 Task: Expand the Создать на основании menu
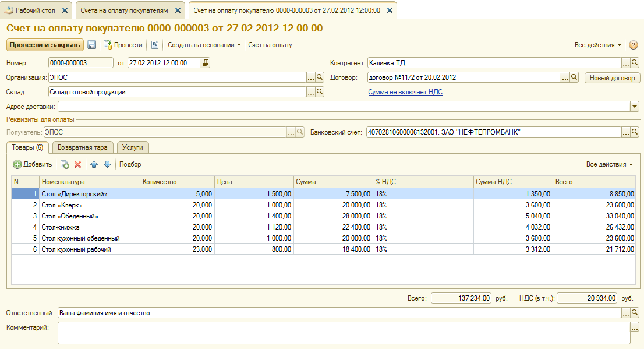(204, 45)
